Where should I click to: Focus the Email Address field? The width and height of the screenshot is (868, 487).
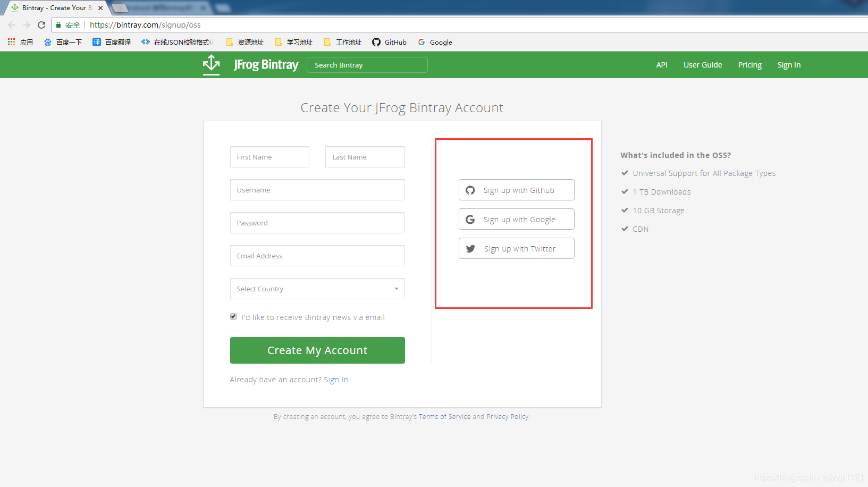[x=317, y=256]
